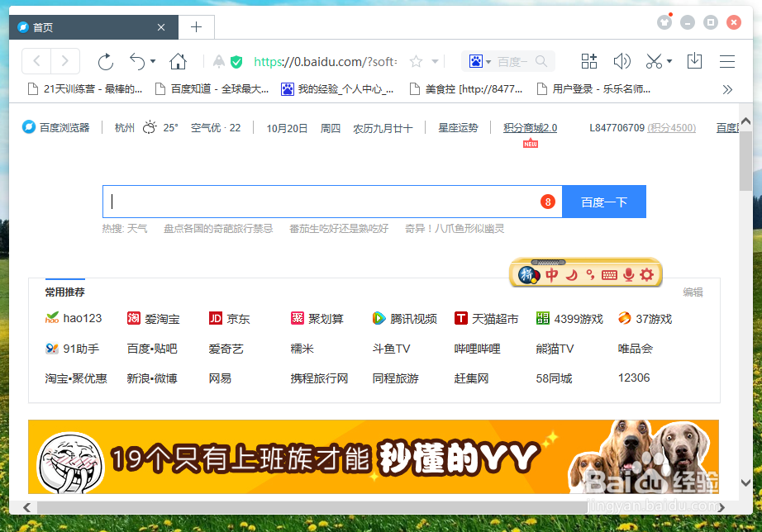Click the download manager icon
The width and height of the screenshot is (762, 532).
click(x=694, y=61)
